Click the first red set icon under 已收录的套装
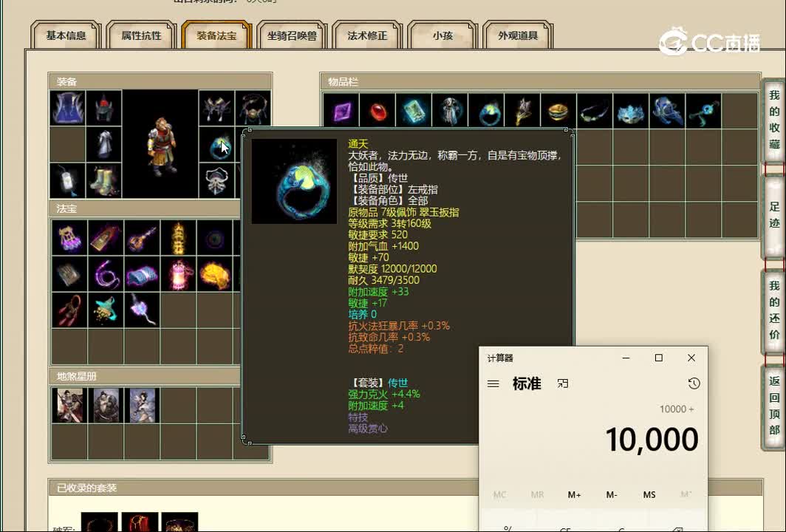 [99, 522]
